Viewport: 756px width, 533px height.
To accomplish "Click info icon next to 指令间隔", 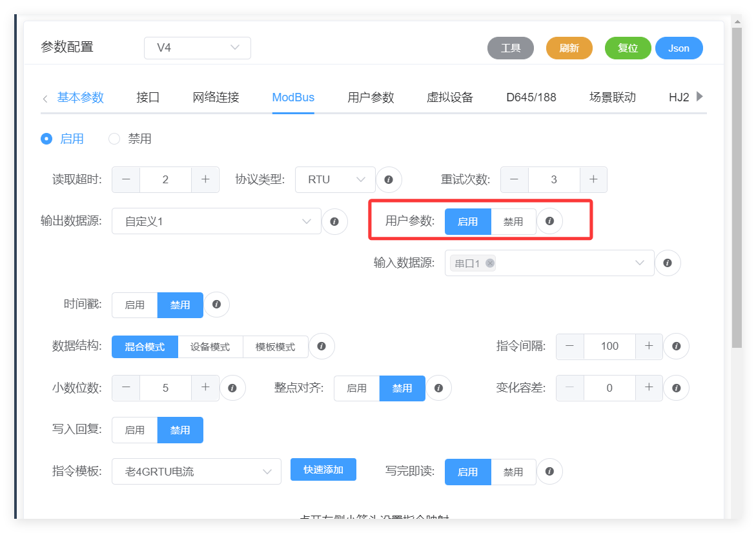I will pos(676,346).
